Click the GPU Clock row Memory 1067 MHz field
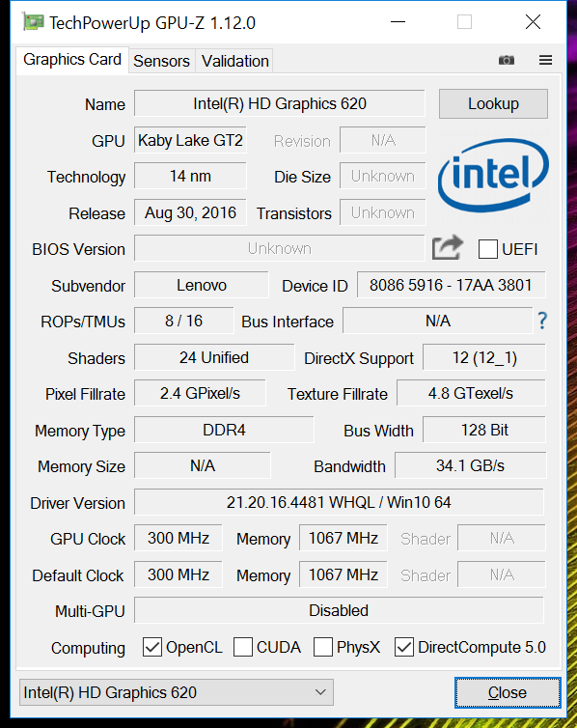This screenshot has width=577, height=728. 343,538
